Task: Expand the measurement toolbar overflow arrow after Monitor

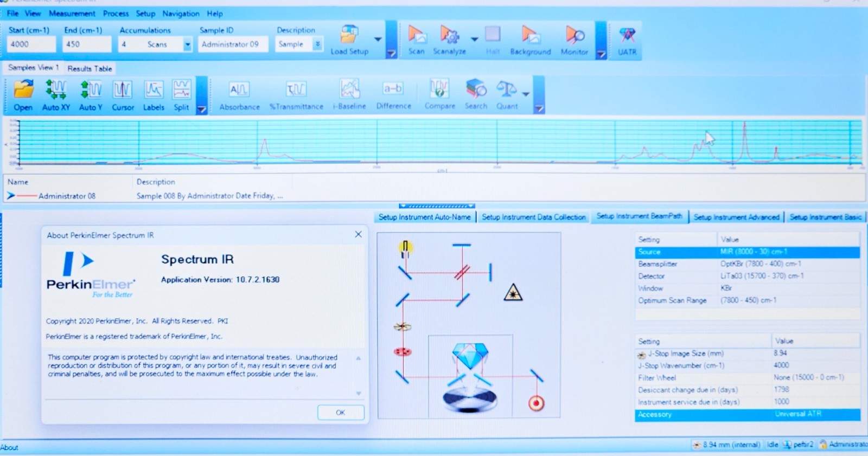Action: coord(601,54)
